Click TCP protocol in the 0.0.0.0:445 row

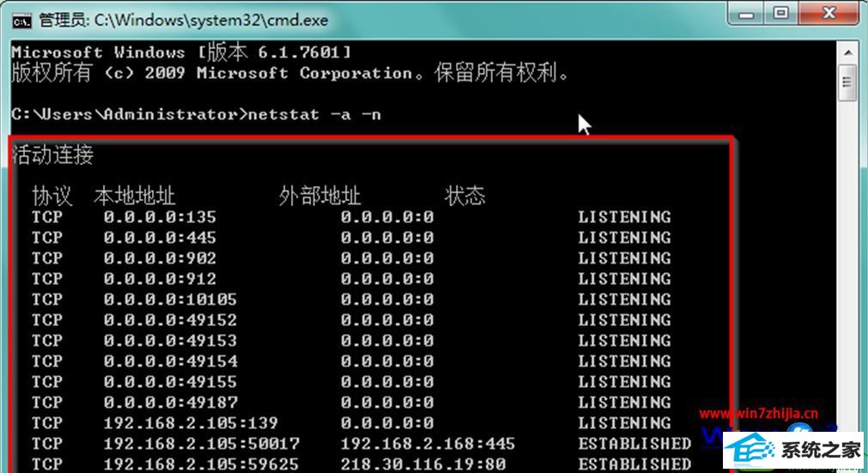[47, 237]
